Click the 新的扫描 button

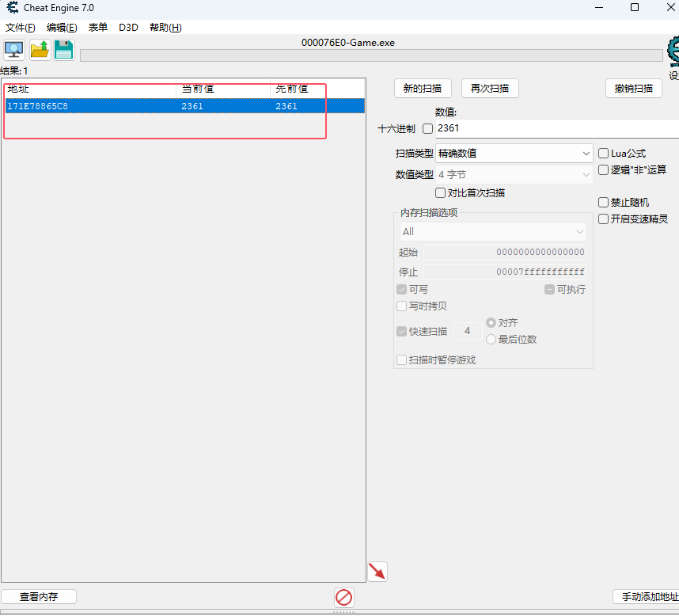423,89
